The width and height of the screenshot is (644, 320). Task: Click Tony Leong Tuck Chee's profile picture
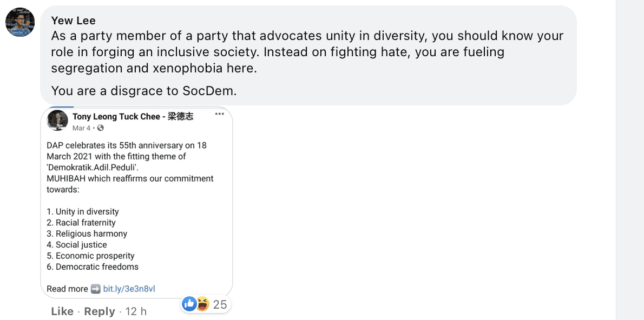tap(57, 121)
